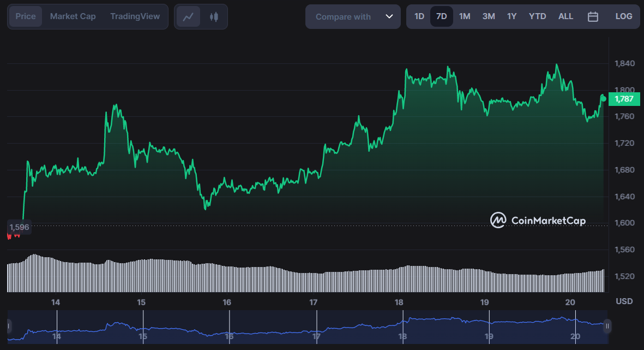
Task: Select the YTD time range
Action: [537, 16]
